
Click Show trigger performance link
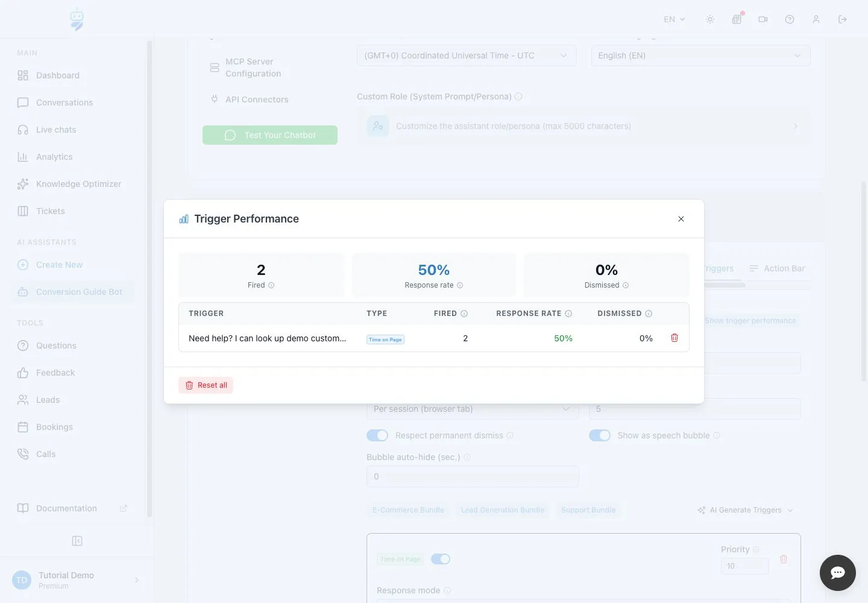(750, 321)
